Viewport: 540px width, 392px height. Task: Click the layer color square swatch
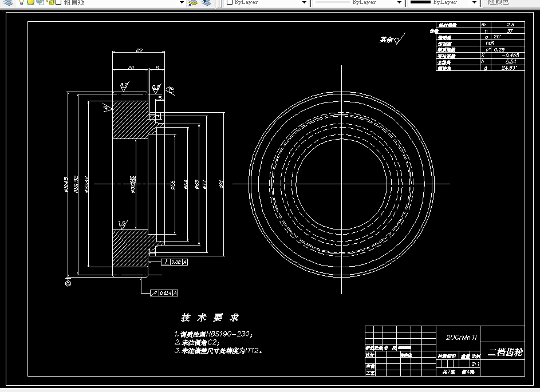click(58, 2)
